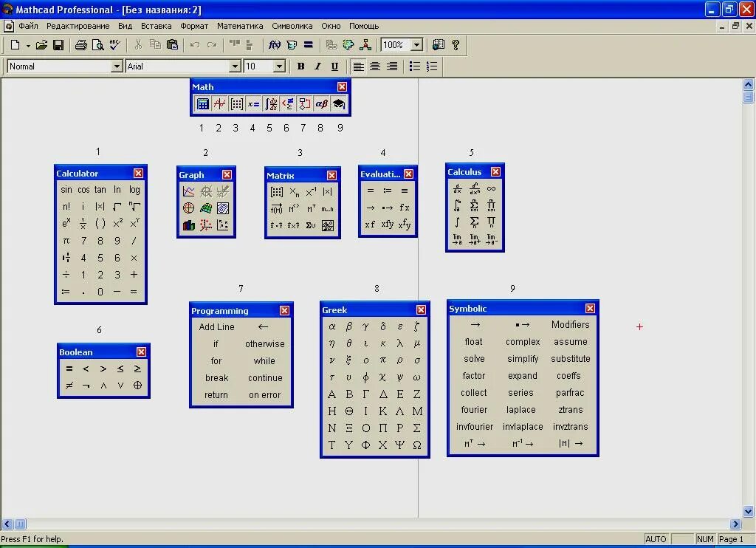Open the Boolean toolbar from Math palette
Image resolution: width=756 pixels, height=548 pixels.
click(288, 103)
